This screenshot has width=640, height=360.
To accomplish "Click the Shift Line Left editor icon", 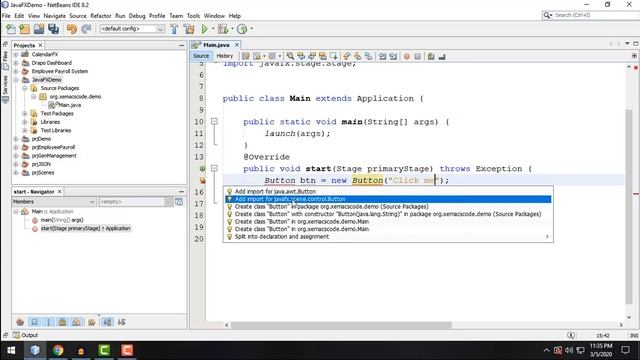I will coord(382,56).
